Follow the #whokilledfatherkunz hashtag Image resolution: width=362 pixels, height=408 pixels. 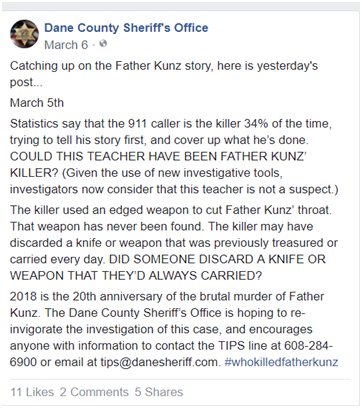[281, 362]
